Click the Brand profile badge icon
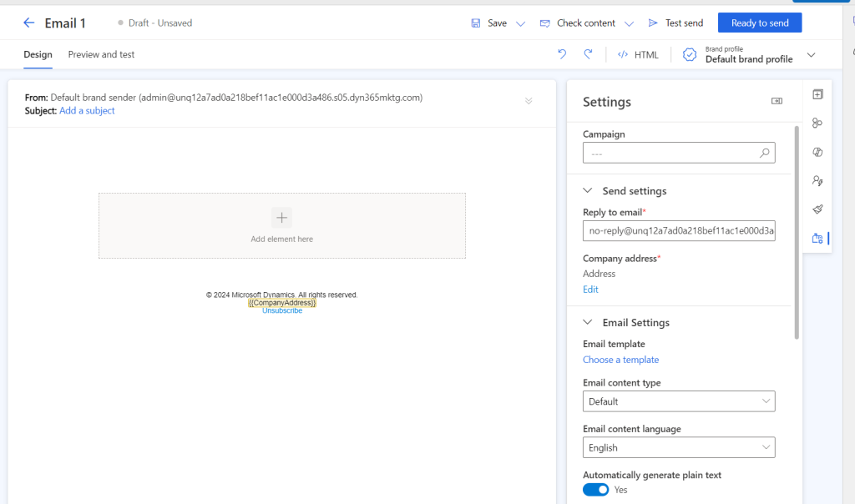 [689, 54]
